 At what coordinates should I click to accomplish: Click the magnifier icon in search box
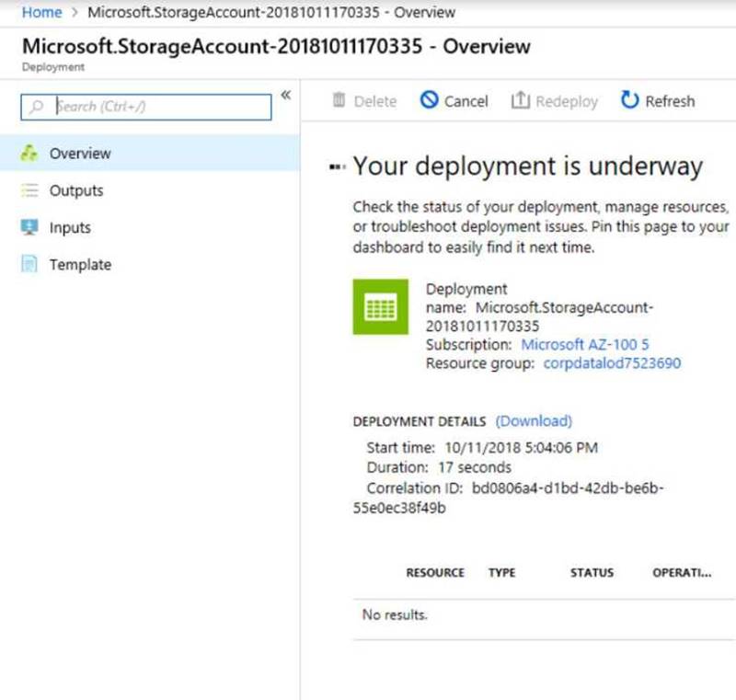click(36, 107)
